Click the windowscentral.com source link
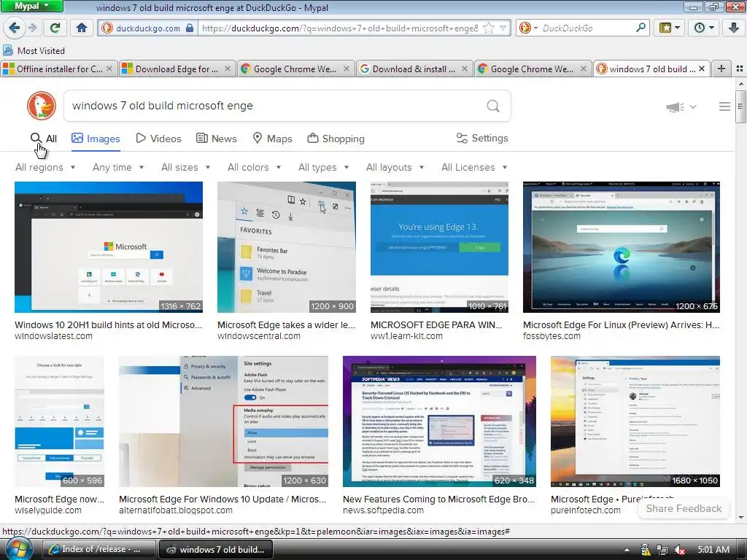747x560 pixels. point(259,335)
